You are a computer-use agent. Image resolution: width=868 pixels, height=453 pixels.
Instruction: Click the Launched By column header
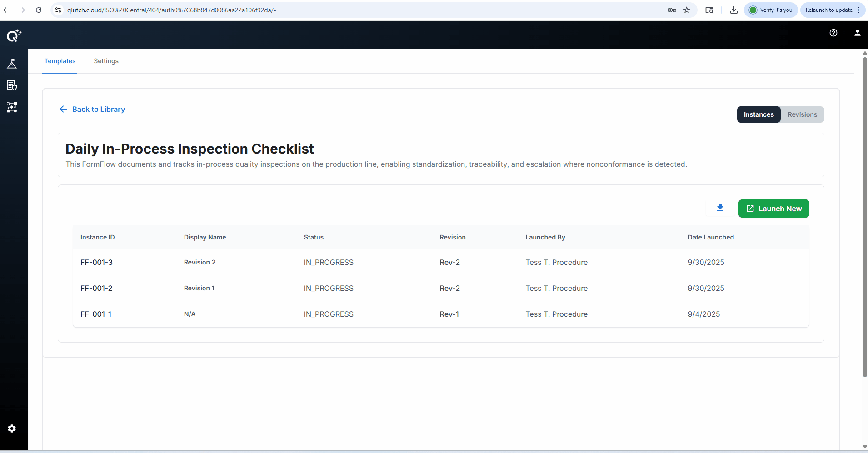[545, 237]
